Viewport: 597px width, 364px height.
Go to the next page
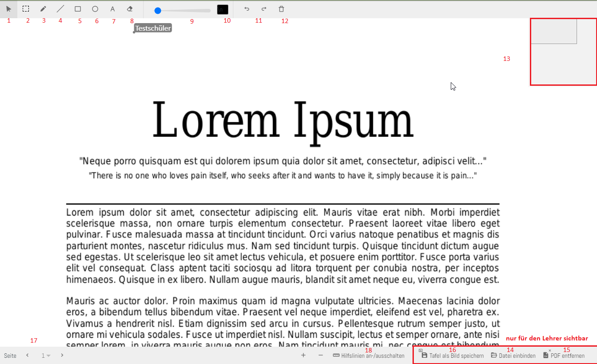coord(62,355)
